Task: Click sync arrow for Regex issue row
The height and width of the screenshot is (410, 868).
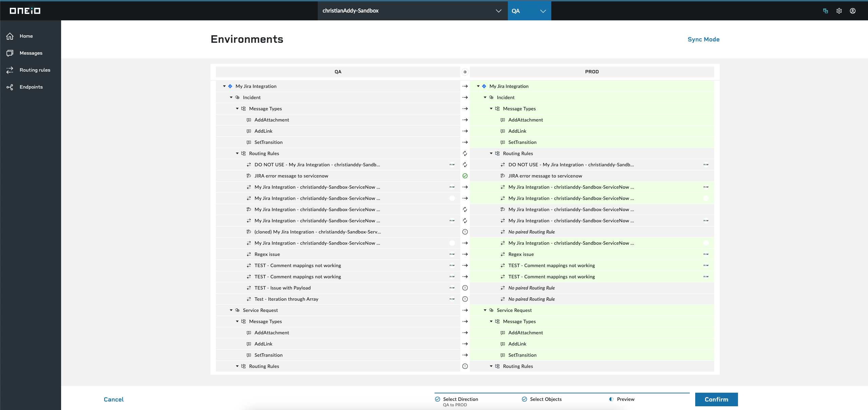Action: tap(465, 254)
